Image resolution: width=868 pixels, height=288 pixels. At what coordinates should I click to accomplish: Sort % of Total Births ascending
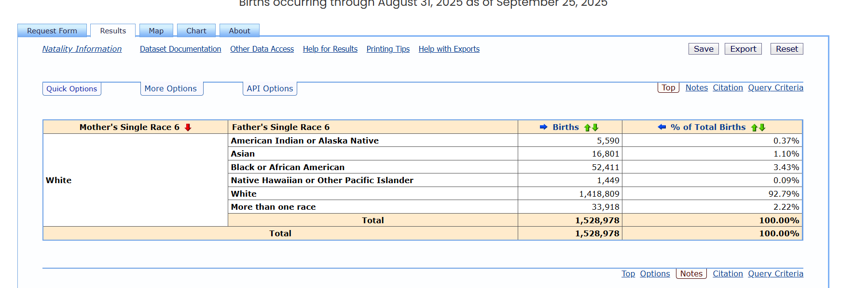coord(754,128)
